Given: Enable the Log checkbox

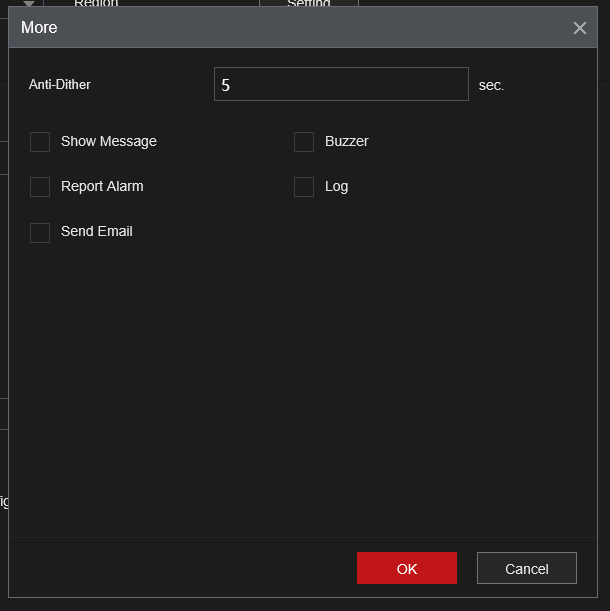Looking at the screenshot, I should (x=304, y=187).
